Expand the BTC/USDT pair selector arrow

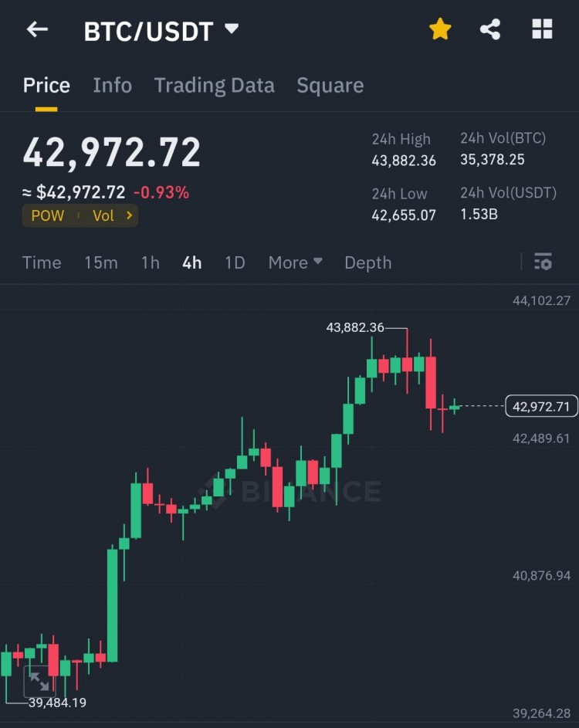pos(232,29)
